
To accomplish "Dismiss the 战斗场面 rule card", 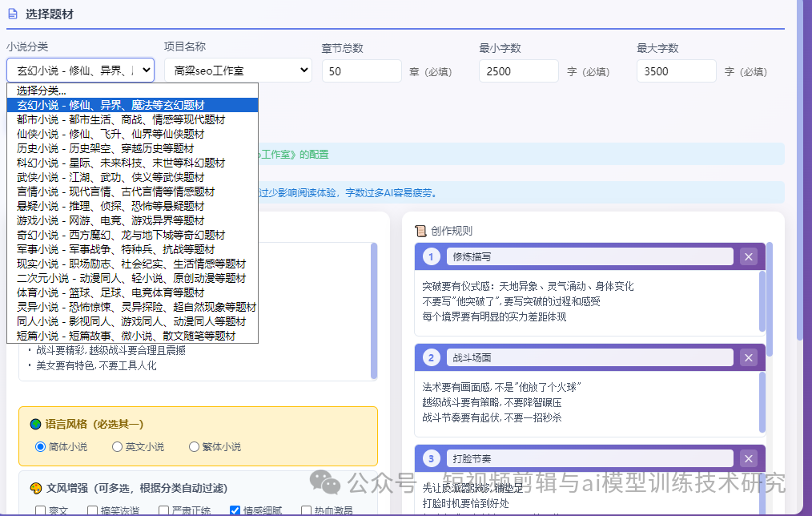I will (748, 357).
